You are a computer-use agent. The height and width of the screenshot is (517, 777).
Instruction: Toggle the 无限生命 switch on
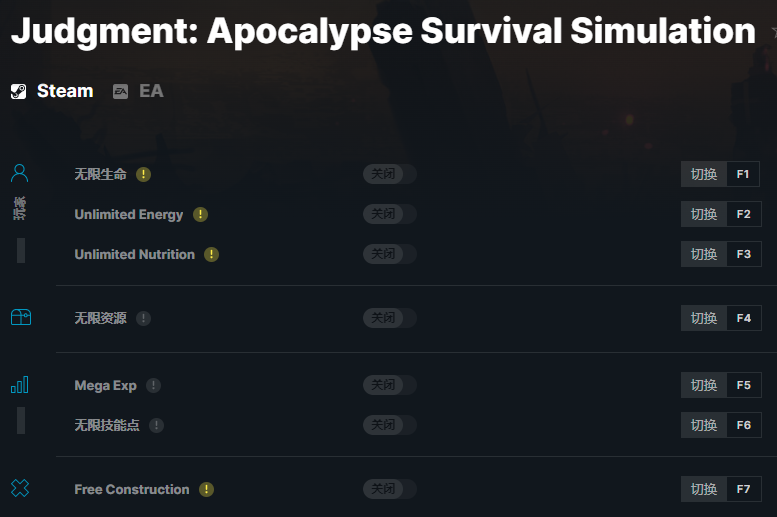tap(389, 174)
